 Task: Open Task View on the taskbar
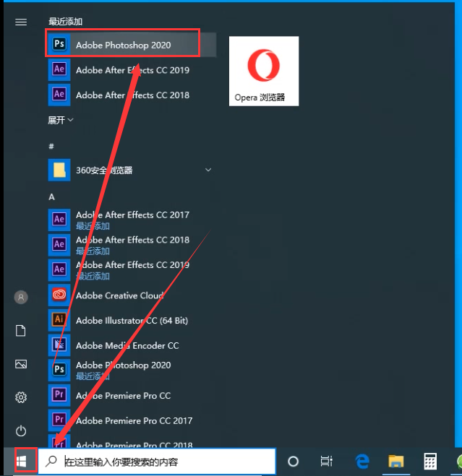(327, 462)
